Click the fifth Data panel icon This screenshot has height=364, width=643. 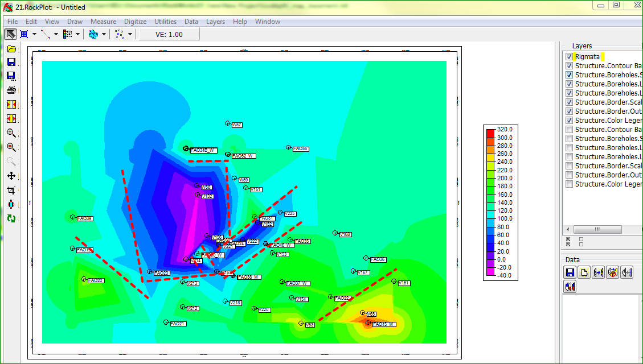[627, 272]
